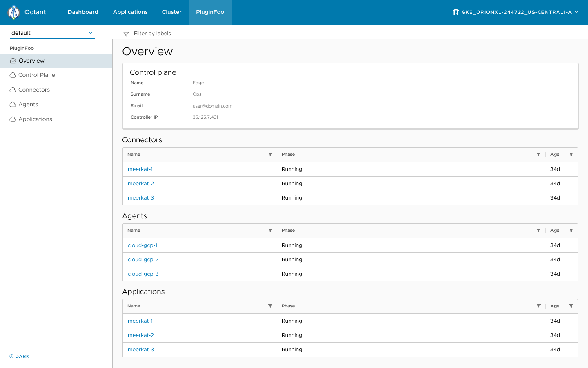Image resolution: width=588 pixels, height=368 pixels.
Task: Select the cloud icon beside Control Plane
Action: click(x=13, y=75)
